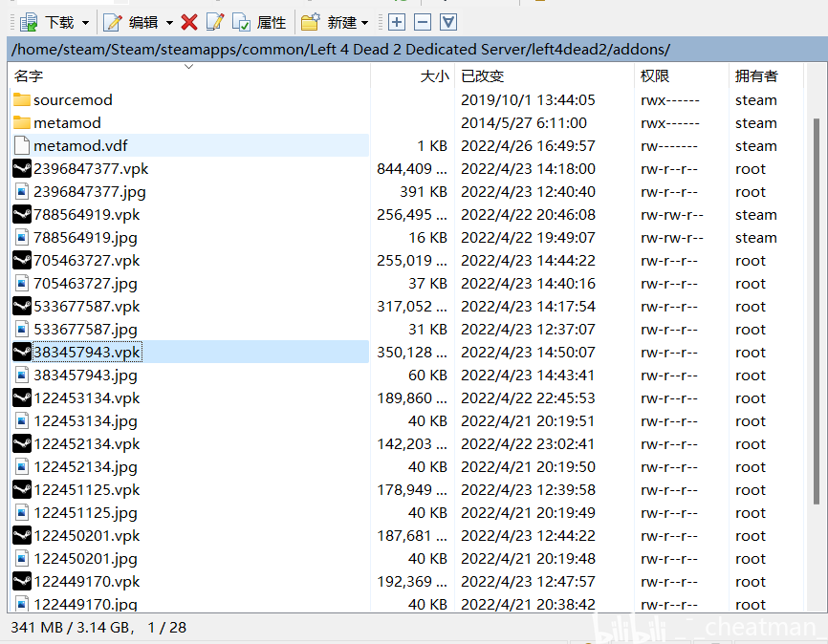The height and width of the screenshot is (644, 828).
Task: Click the Steam icon of 533677587.vpk
Action: (22, 306)
